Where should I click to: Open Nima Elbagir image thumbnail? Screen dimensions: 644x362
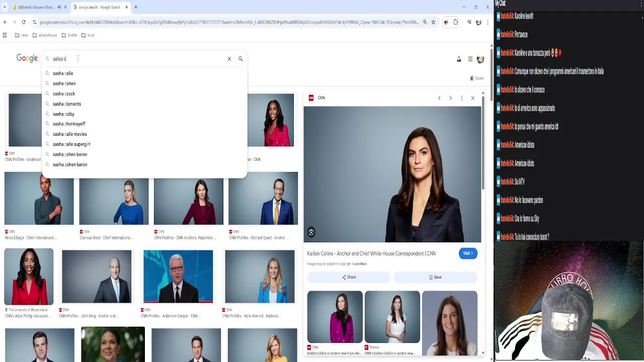click(39, 198)
